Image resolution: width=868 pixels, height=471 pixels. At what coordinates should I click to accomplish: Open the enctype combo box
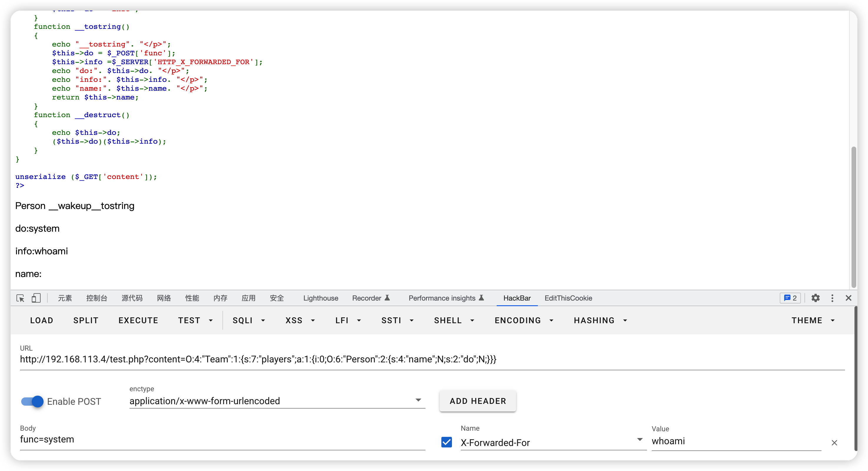tap(276, 401)
